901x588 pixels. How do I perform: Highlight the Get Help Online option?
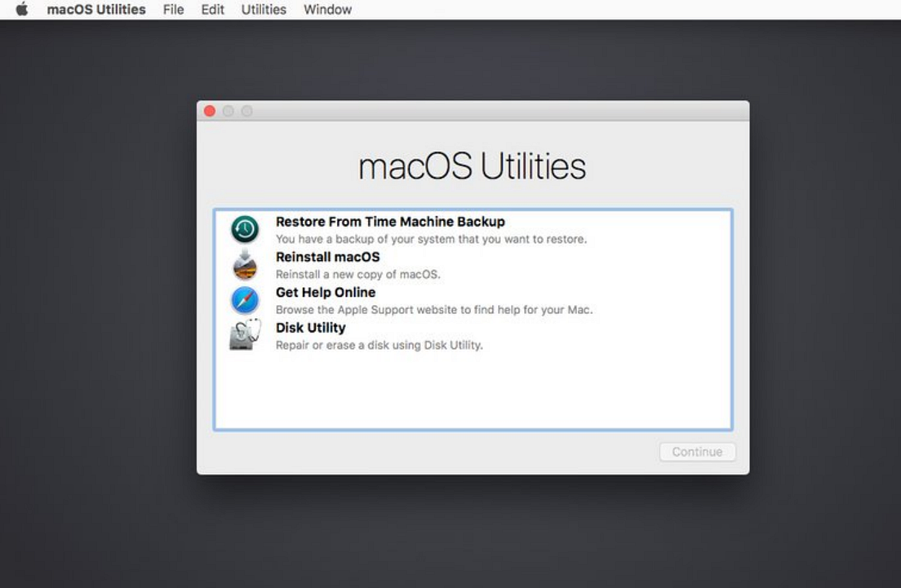[325, 291]
